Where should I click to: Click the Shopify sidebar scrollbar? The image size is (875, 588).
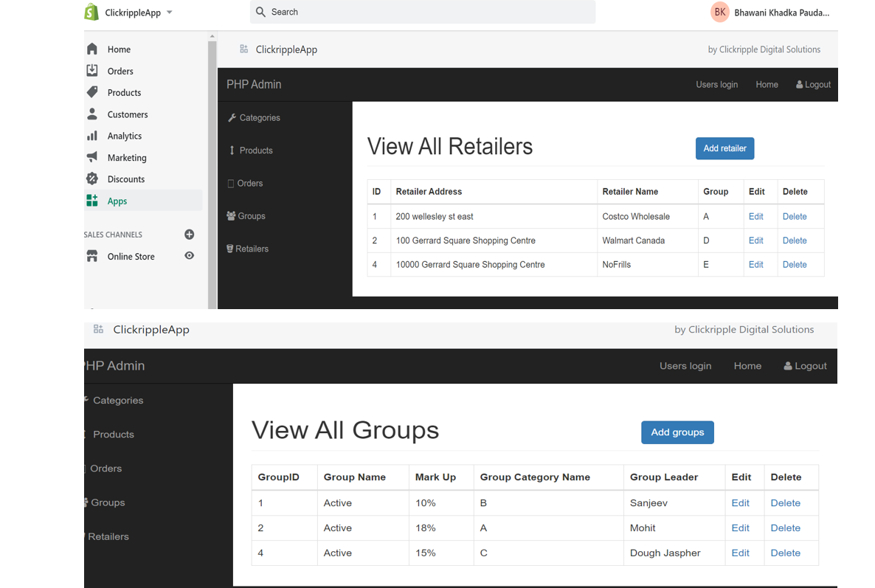click(212, 170)
